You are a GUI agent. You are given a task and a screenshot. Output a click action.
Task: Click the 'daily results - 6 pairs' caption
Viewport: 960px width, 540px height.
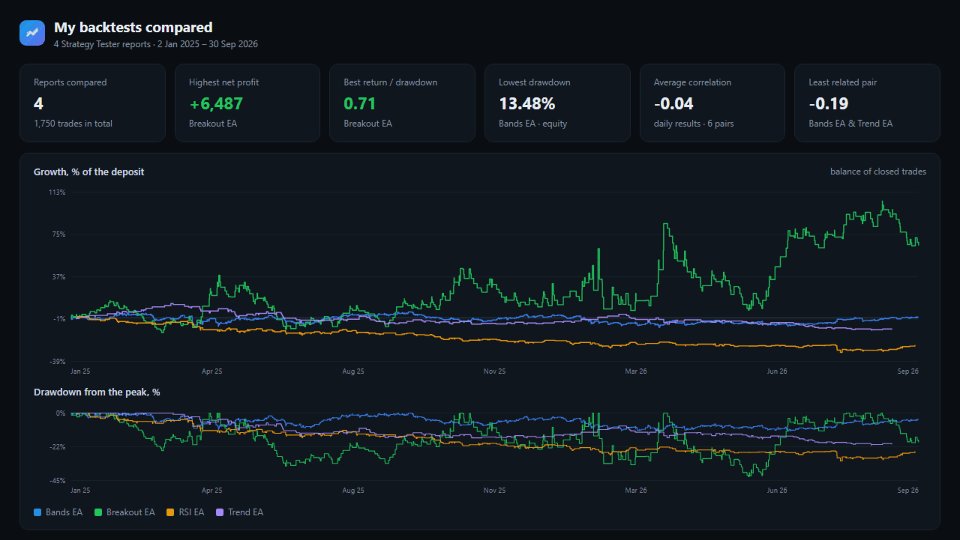694,124
